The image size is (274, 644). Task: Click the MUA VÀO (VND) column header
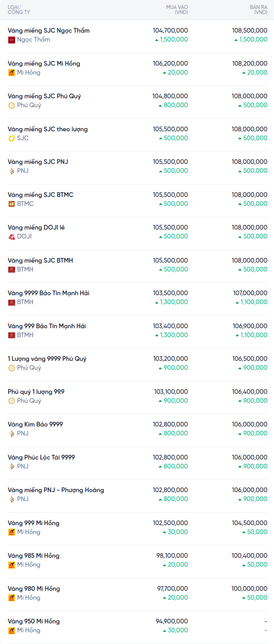(x=177, y=10)
